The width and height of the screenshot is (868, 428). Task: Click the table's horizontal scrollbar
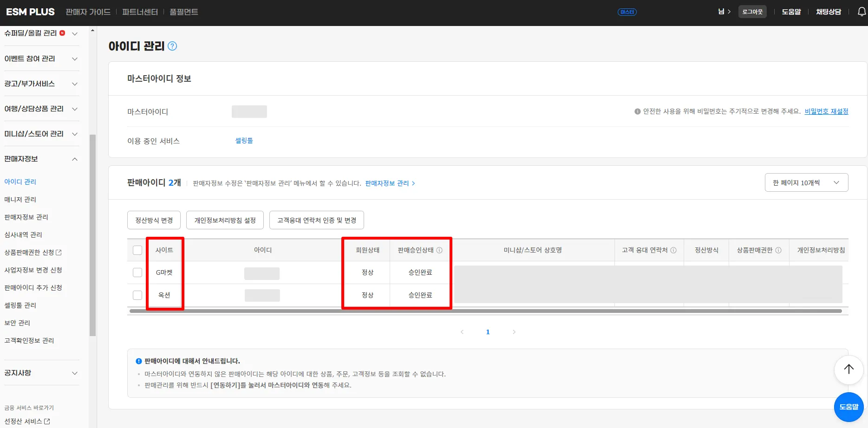(486, 311)
